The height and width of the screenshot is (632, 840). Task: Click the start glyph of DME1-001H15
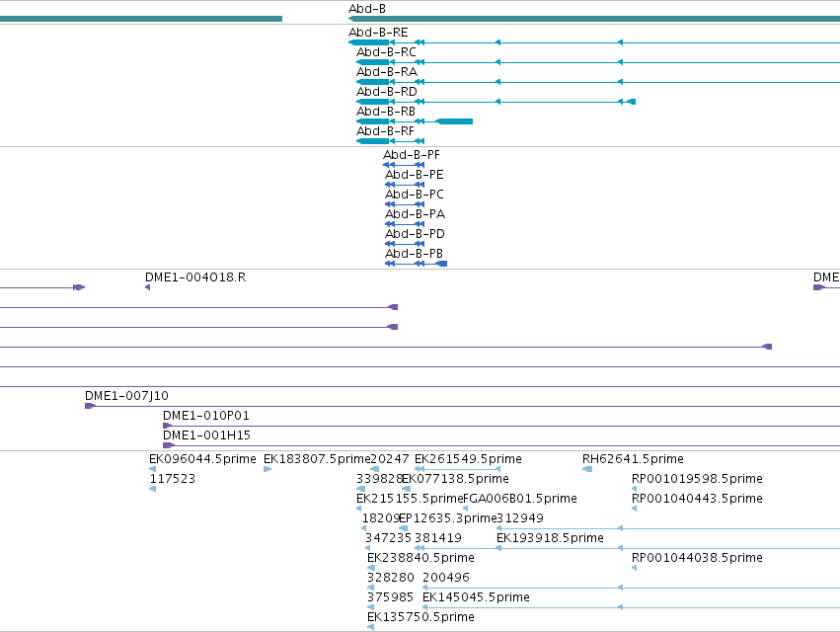(x=169, y=445)
